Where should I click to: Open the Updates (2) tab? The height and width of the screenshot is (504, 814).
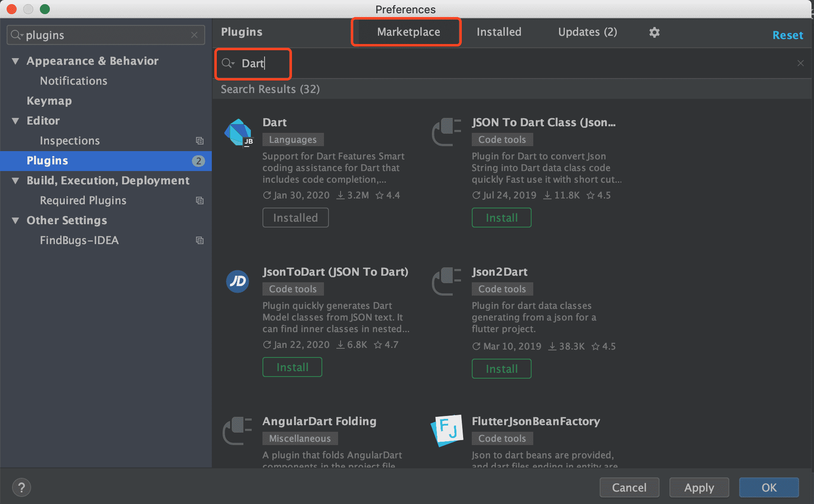(587, 32)
